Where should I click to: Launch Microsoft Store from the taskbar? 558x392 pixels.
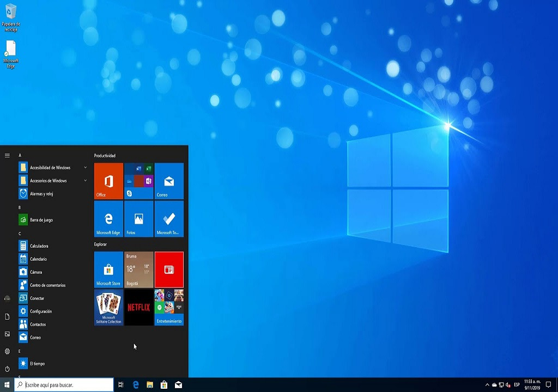coord(163,385)
